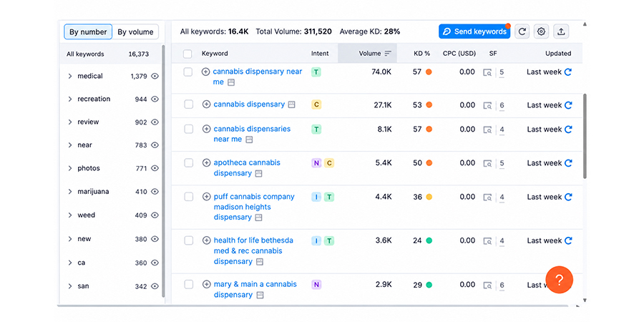The width and height of the screenshot is (644, 322).
Task: Add 'puff cannabis company' keyword plus icon
Action: (x=207, y=197)
